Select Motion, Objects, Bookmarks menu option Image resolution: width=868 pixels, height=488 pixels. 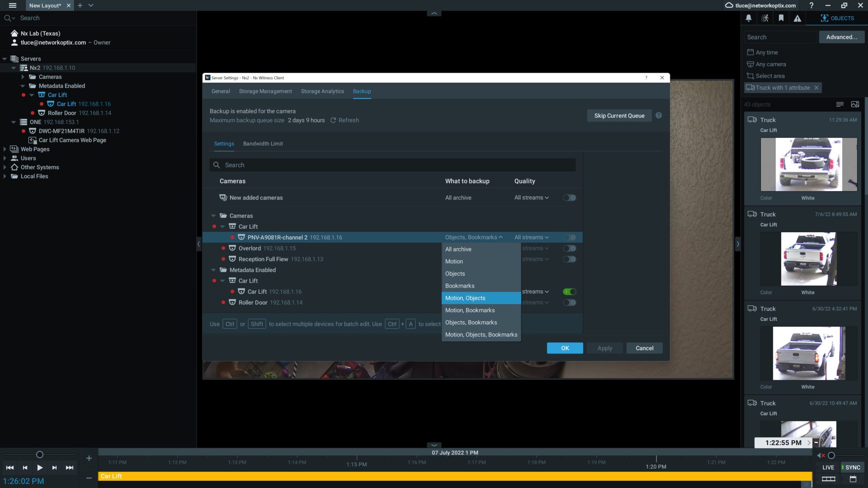click(x=481, y=335)
